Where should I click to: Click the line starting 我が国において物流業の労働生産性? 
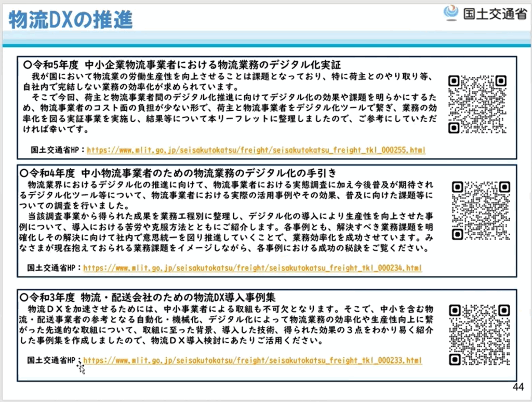tap(232, 76)
